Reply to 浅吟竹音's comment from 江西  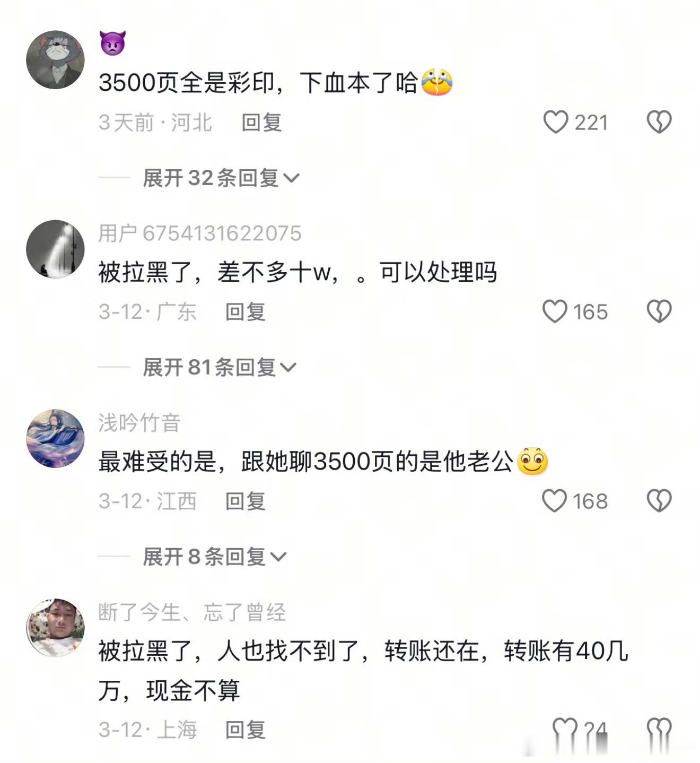tap(246, 501)
